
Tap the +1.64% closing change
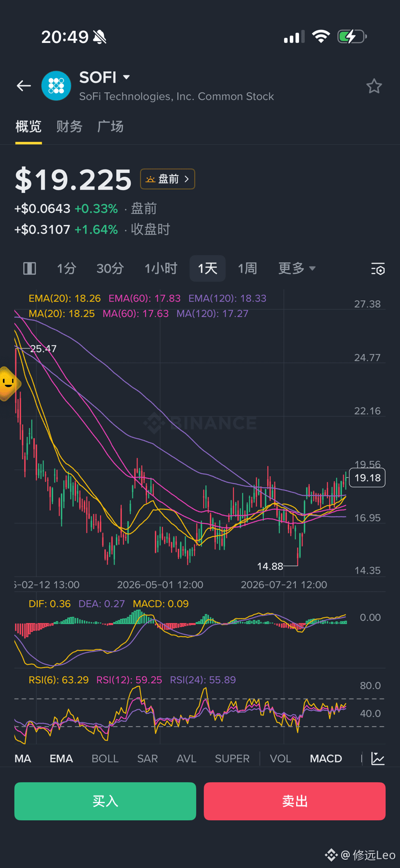tap(96, 230)
